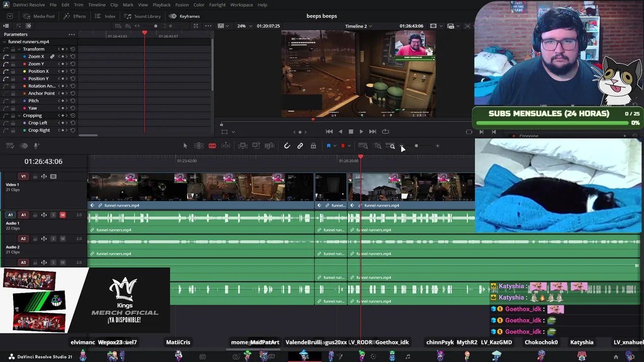
Task: Reset the Zoom X parameter
Action: click(x=73, y=57)
